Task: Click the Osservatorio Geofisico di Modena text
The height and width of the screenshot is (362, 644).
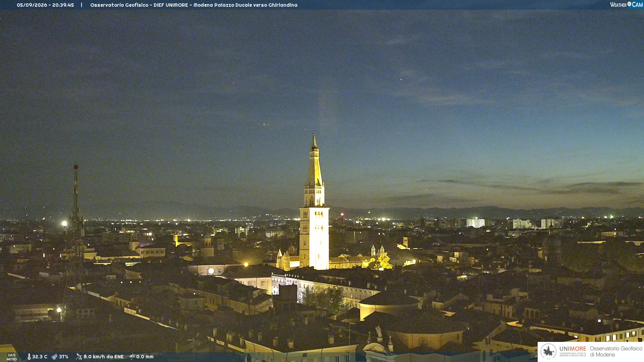Action: pyautogui.click(x=616, y=351)
